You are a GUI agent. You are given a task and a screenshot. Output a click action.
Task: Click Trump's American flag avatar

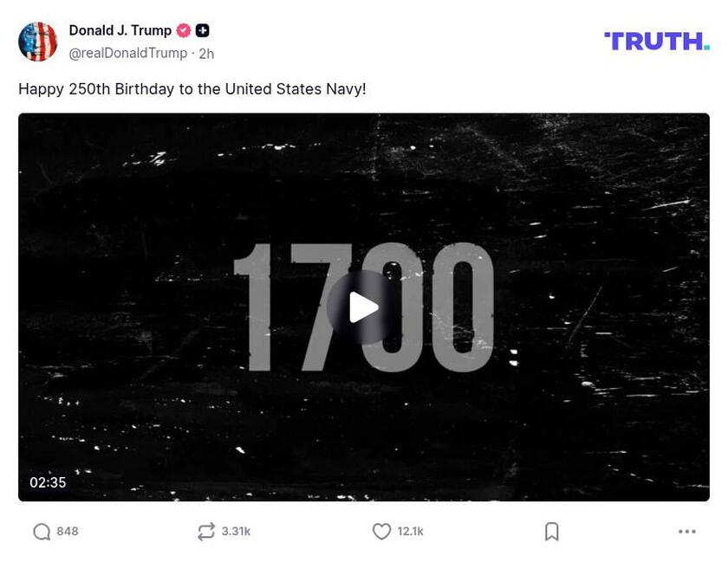click(36, 36)
